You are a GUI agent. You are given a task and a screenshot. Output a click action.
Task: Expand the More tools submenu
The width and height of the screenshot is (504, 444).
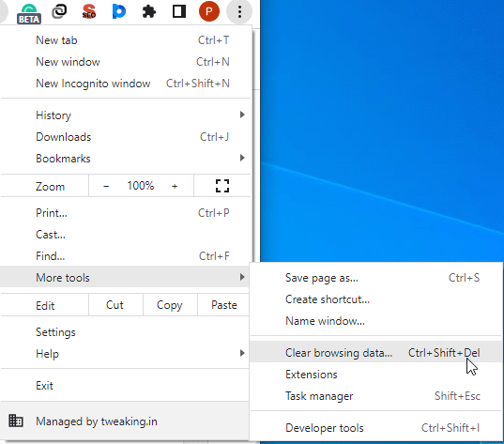(x=126, y=277)
